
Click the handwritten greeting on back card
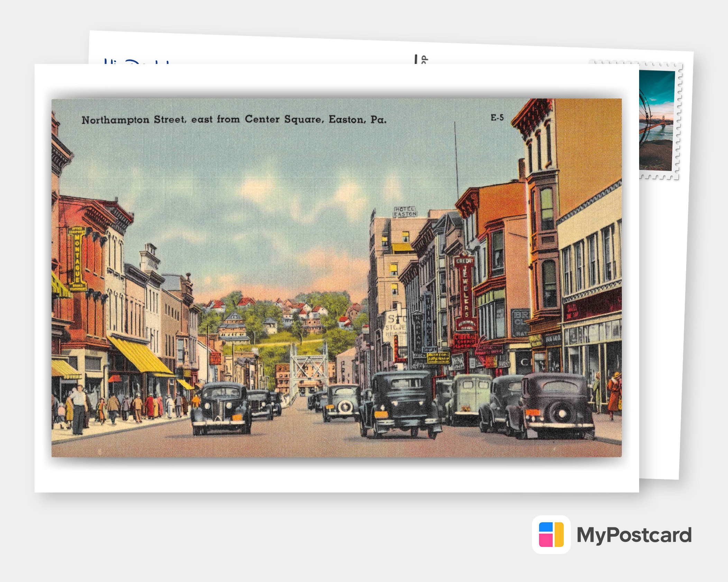coord(138,62)
